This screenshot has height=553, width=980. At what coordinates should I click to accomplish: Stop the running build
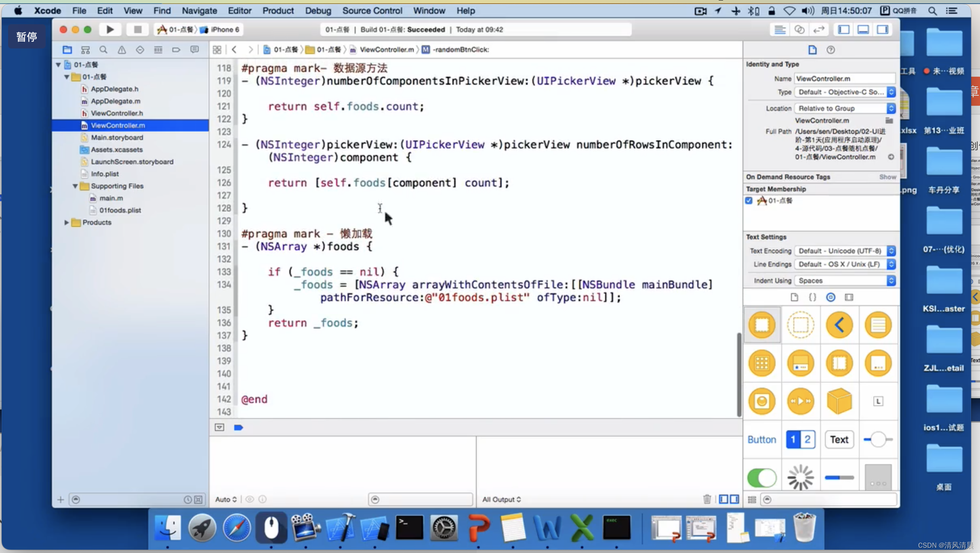[137, 29]
